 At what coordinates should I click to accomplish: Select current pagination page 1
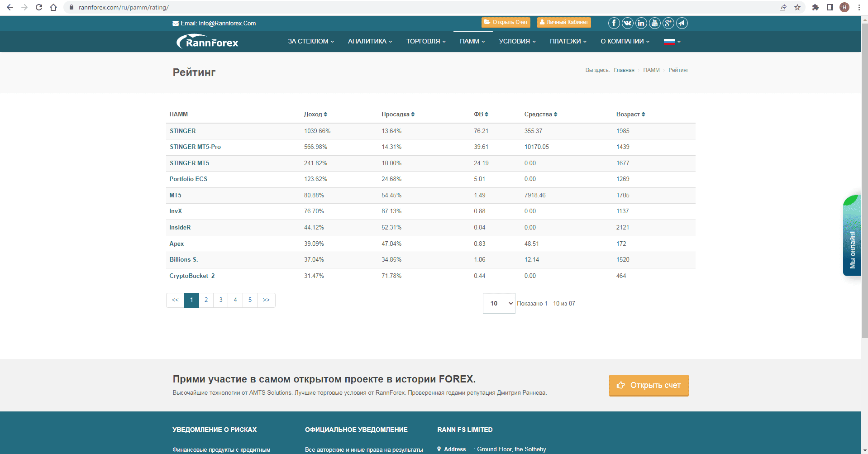[191, 300]
